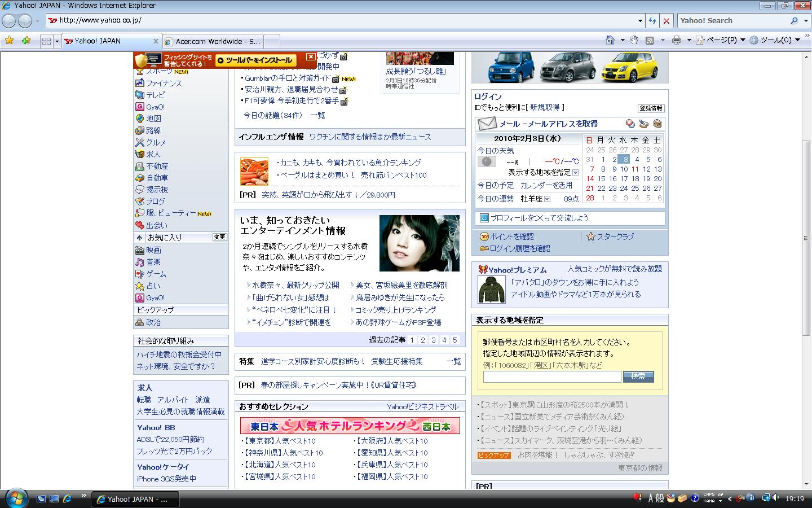Viewport: 812px width, 508px height.
Task: Click the mail envelope icon
Action: [487, 124]
